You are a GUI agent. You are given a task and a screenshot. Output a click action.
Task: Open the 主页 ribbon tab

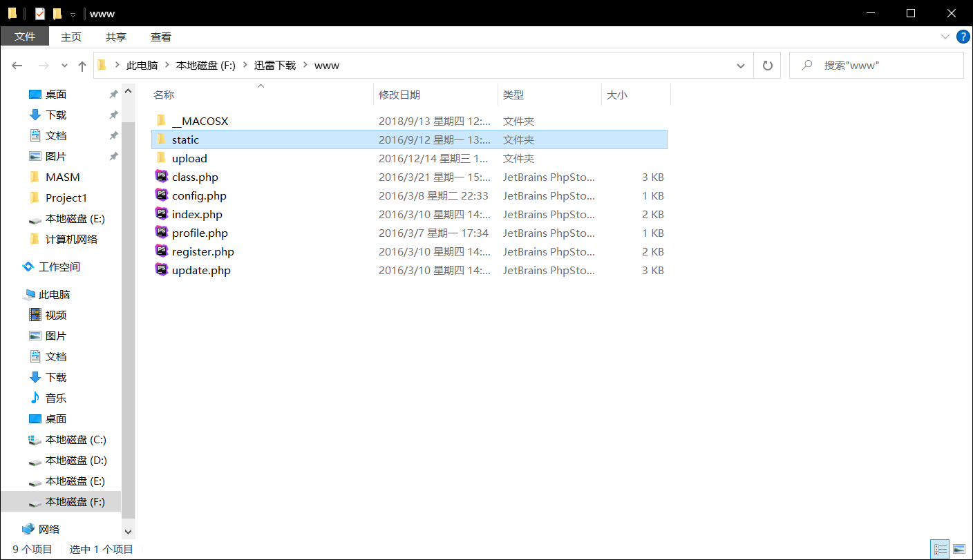71,37
